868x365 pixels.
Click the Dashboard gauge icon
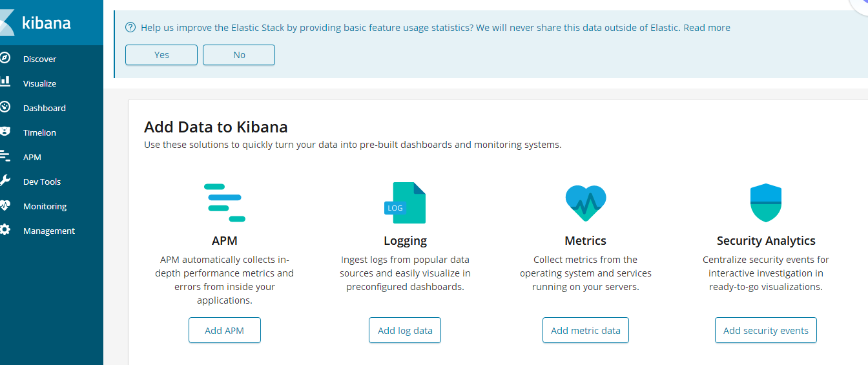[x=5, y=107]
